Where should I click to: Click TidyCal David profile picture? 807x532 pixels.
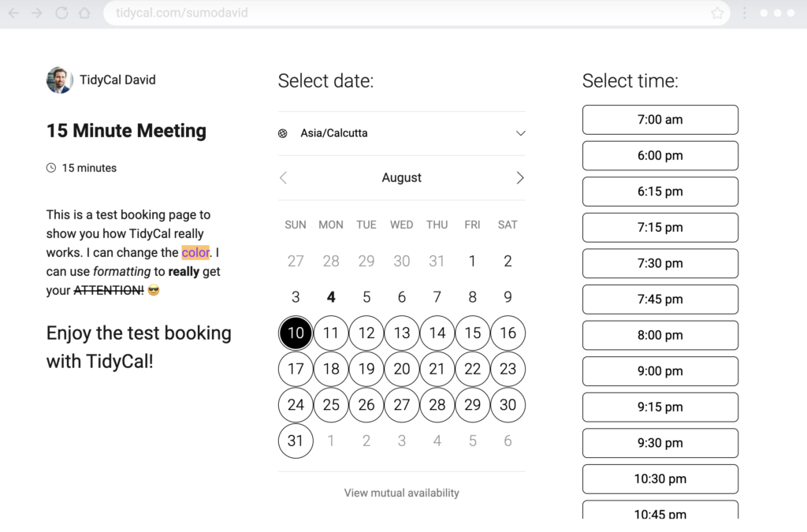[59, 80]
